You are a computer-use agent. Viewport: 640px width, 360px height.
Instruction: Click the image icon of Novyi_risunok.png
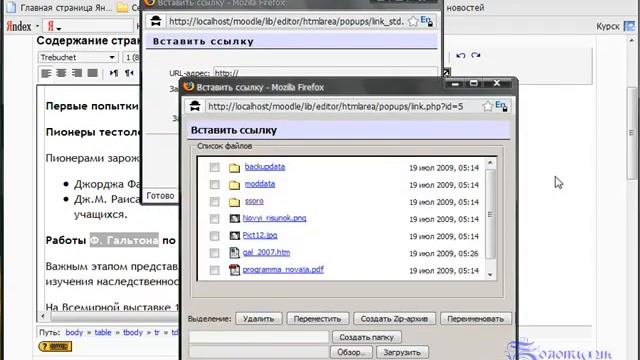point(234,219)
